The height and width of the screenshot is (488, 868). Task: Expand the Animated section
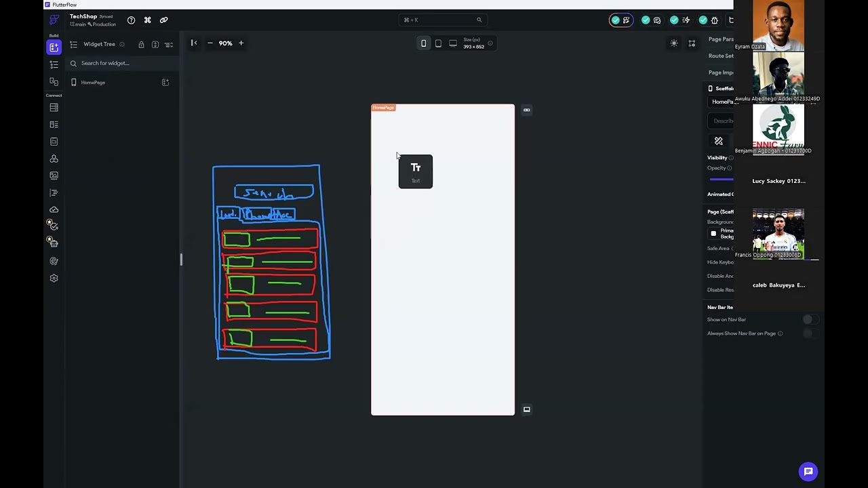[720, 195]
